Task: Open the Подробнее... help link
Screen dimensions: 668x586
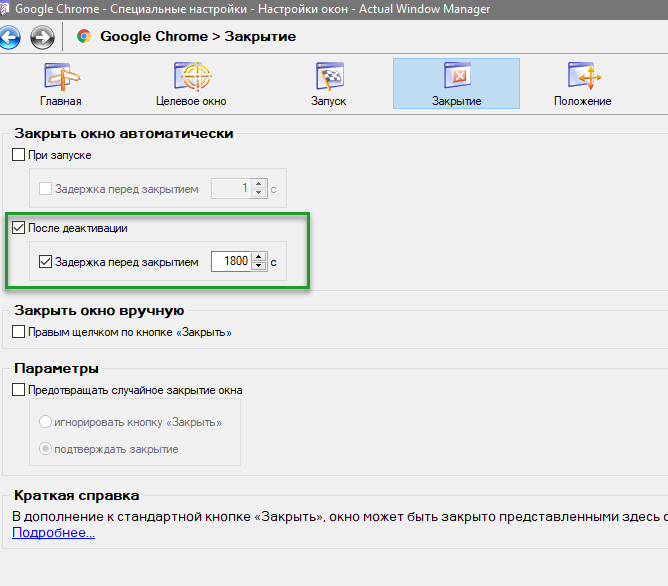Action: coord(53,533)
